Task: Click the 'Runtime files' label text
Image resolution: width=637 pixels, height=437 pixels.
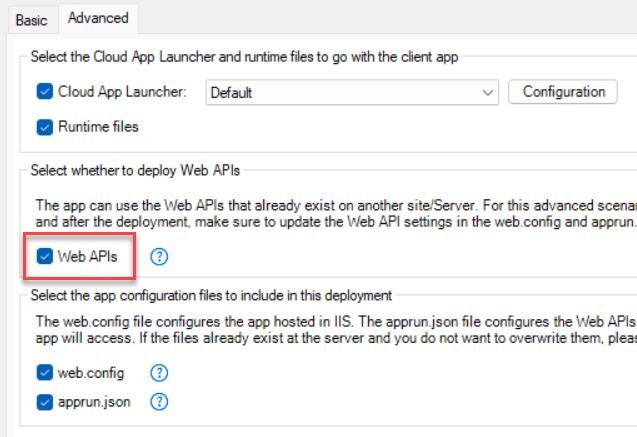Action: [98, 127]
